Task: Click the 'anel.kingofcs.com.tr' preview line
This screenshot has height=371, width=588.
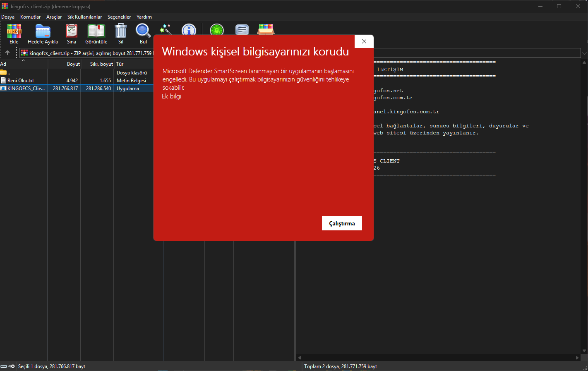Action: coord(406,112)
